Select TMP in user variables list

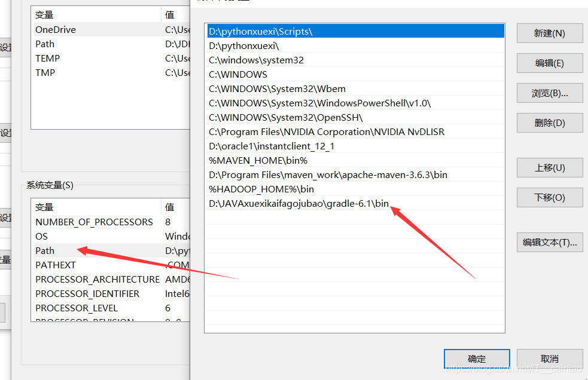(x=111, y=73)
